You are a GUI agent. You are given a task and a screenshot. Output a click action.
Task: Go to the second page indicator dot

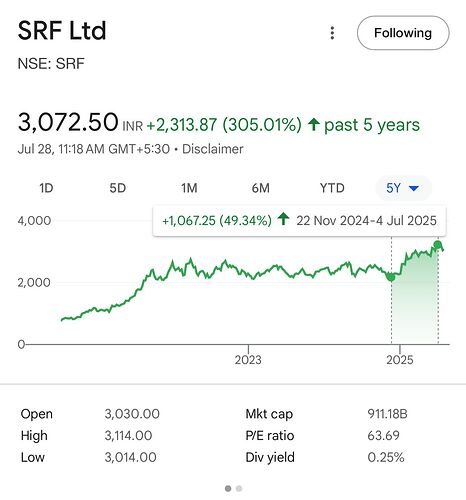coord(239,488)
